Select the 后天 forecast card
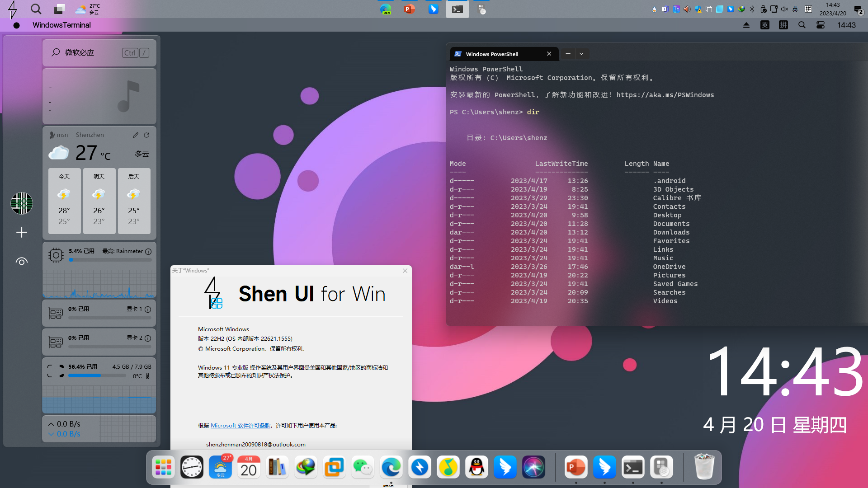868x488 pixels. tap(134, 201)
